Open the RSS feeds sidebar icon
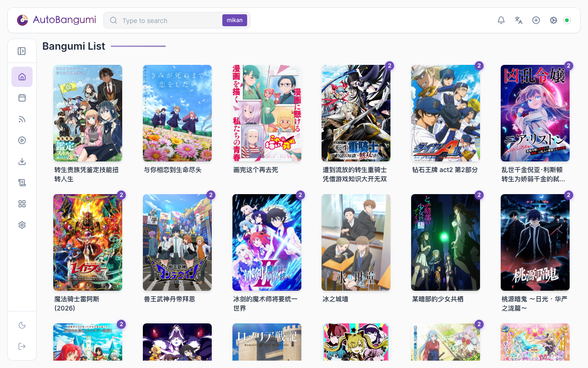 [22, 119]
